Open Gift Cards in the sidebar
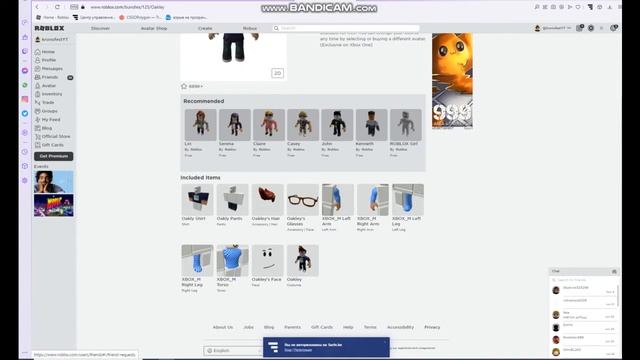 [x=49, y=145]
